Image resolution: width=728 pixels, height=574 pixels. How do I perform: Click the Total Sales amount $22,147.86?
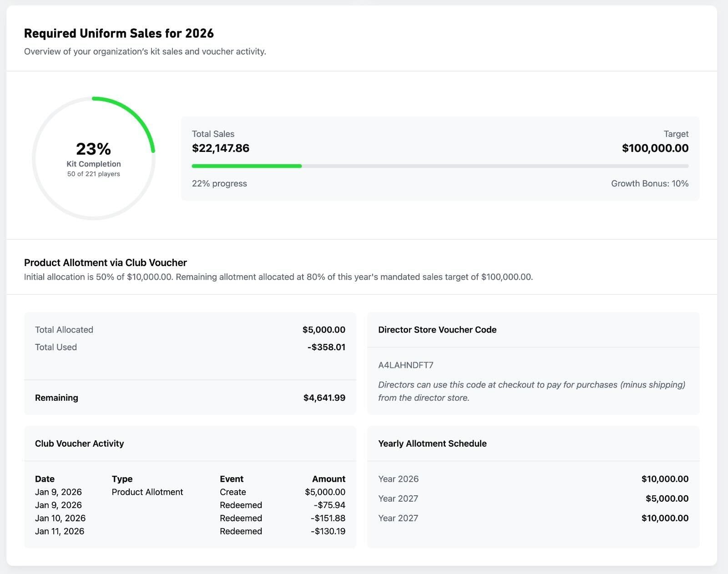pyautogui.click(x=221, y=148)
